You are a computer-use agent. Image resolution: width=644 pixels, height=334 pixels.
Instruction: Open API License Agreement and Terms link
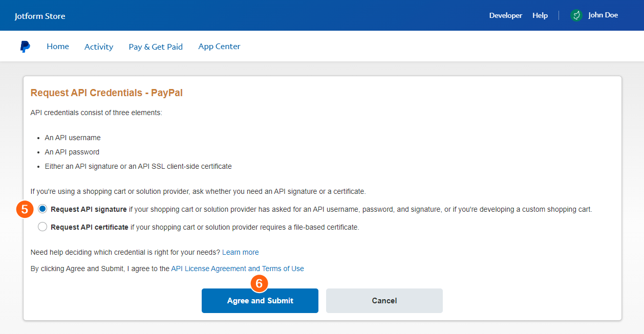coord(238,269)
